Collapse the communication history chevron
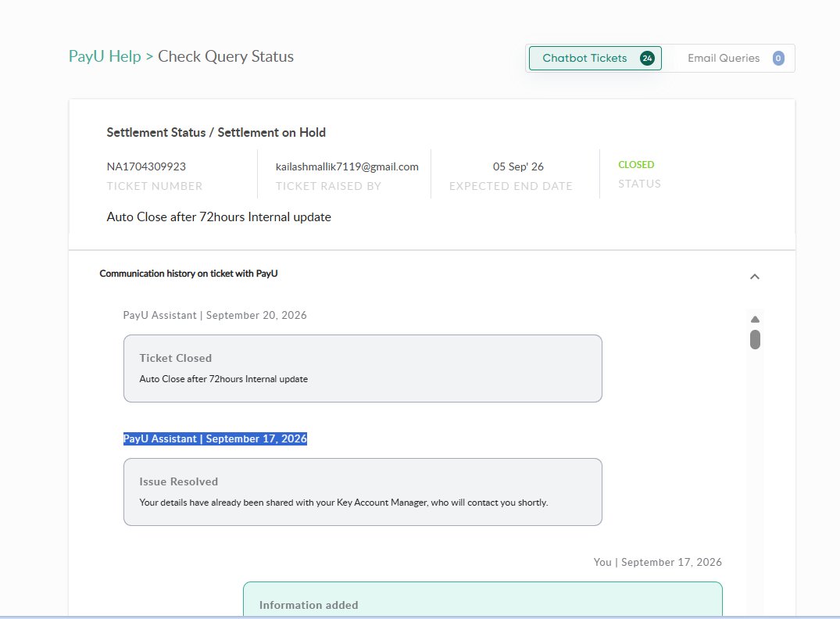The image size is (840, 619). point(755,277)
